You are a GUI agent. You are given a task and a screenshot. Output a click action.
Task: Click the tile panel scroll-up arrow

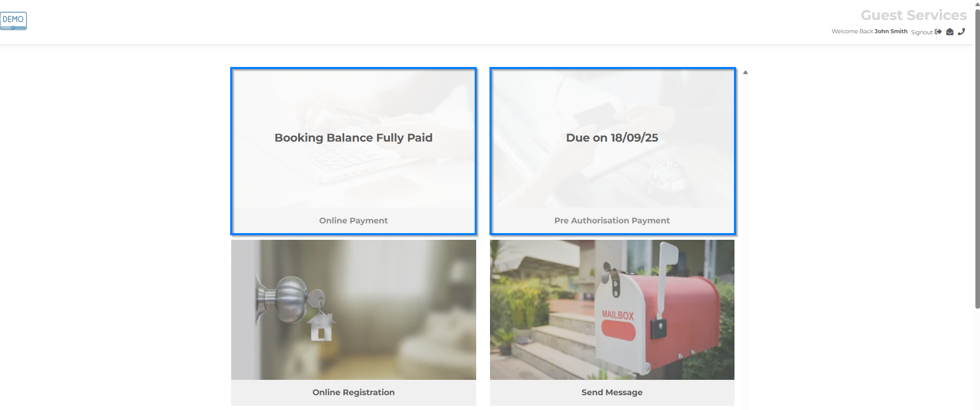coord(745,72)
